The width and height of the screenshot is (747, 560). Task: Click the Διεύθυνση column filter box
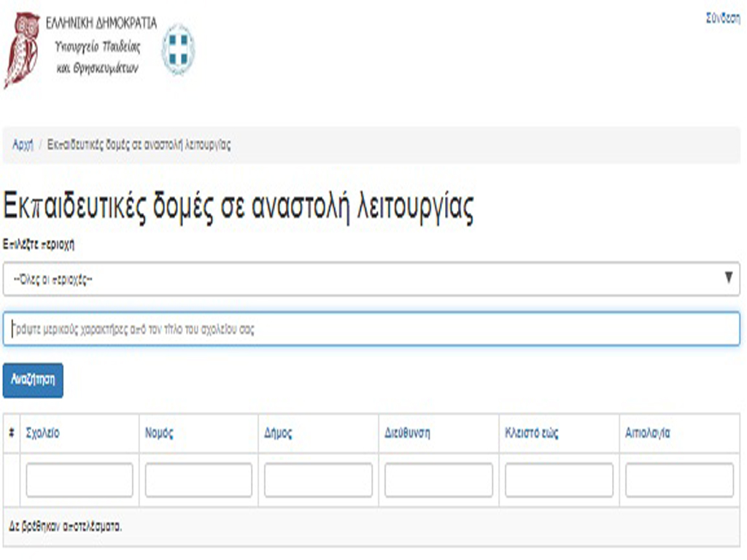coord(438,480)
